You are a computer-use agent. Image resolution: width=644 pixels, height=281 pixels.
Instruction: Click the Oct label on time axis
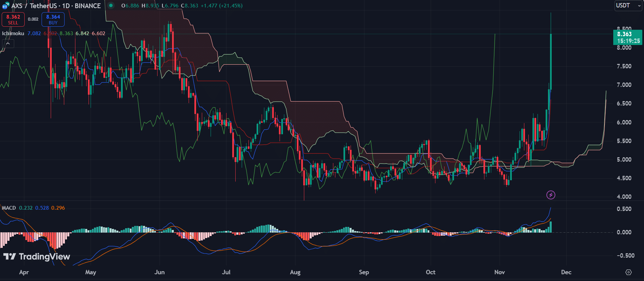[431, 272]
